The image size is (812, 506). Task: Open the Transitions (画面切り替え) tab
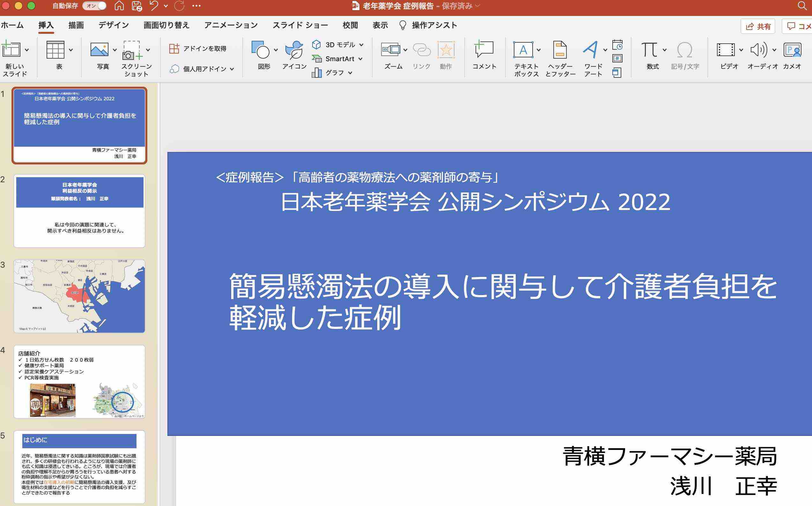point(166,25)
